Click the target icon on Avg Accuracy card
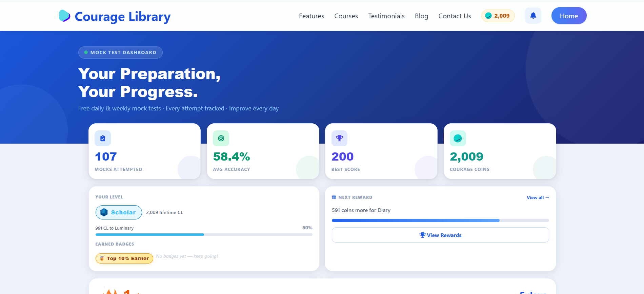 (221, 138)
